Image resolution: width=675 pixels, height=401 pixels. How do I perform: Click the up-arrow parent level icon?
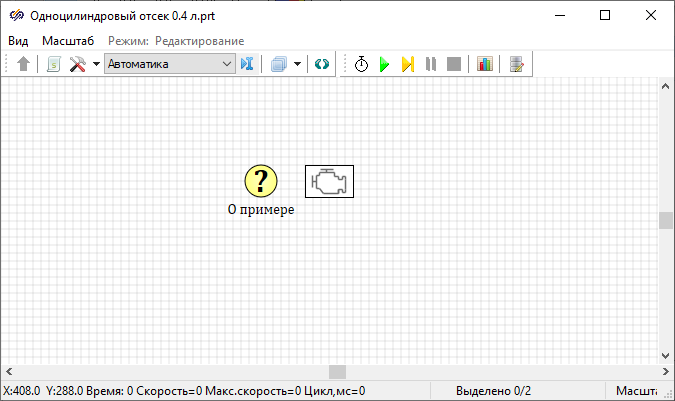pyautogui.click(x=24, y=64)
